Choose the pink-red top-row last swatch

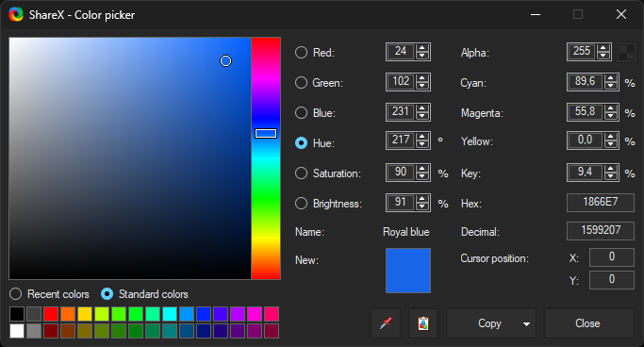click(272, 314)
